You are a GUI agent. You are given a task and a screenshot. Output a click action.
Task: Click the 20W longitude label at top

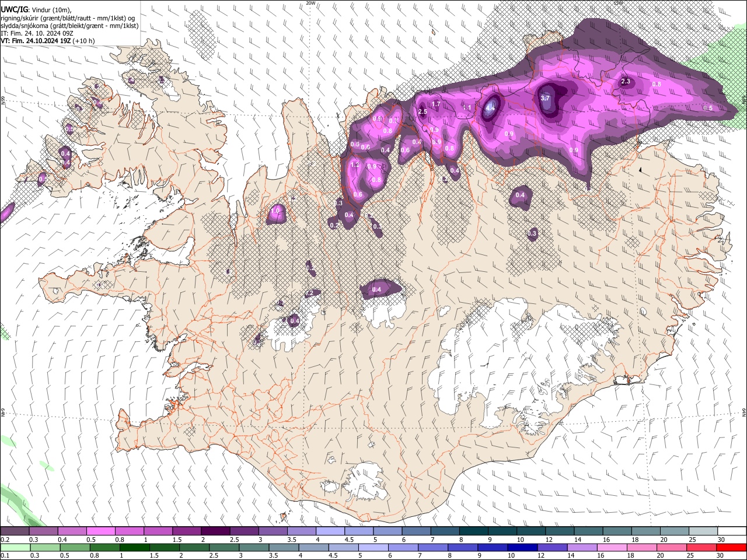point(310,3)
